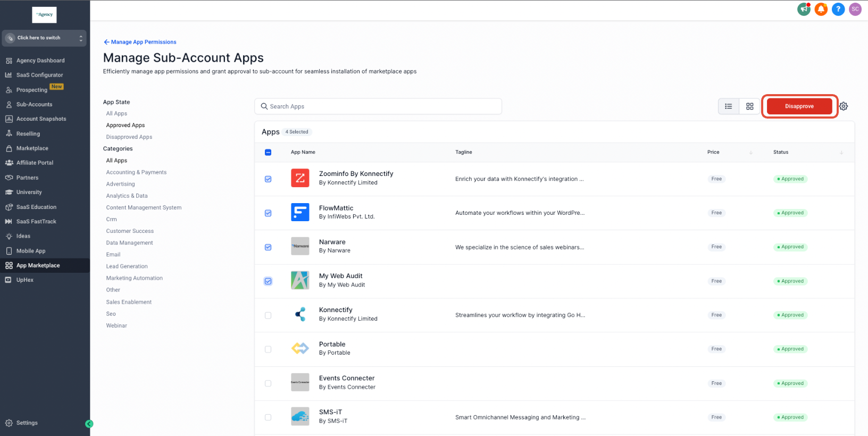Click the SaaS Configurator sidebar icon

(9, 75)
